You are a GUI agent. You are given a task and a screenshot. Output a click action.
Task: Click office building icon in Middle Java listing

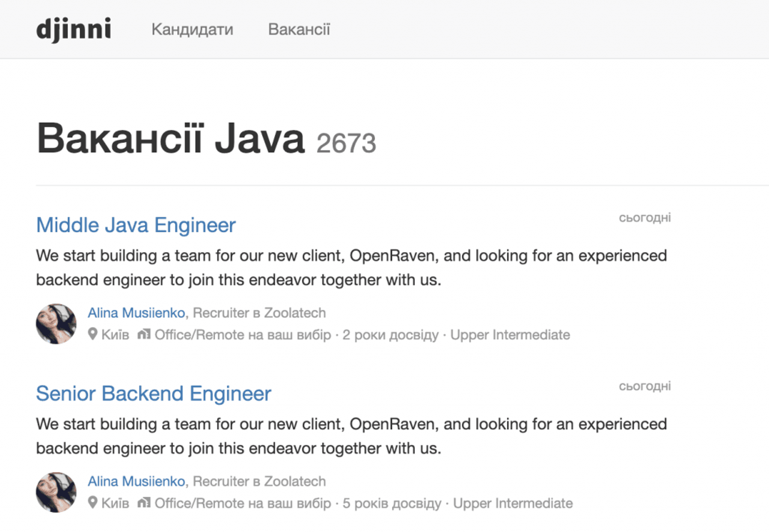tap(144, 334)
